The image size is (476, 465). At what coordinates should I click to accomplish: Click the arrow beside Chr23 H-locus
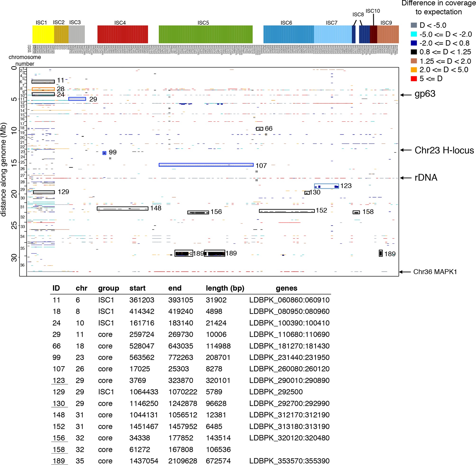pos(405,150)
